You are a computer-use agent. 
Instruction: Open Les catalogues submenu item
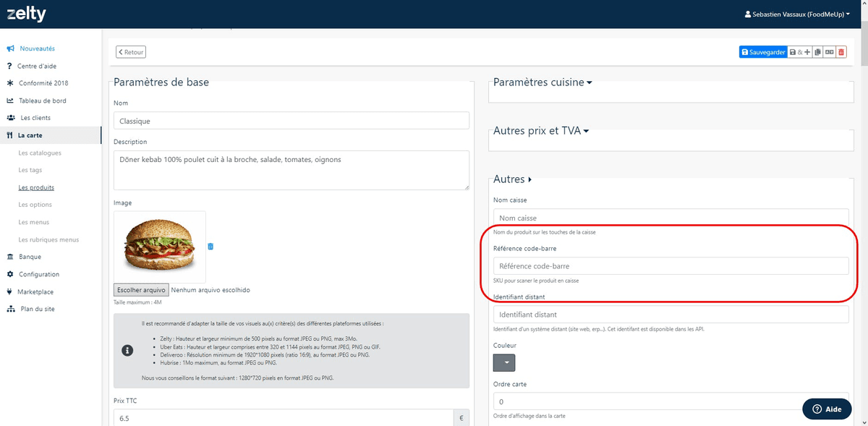click(40, 153)
